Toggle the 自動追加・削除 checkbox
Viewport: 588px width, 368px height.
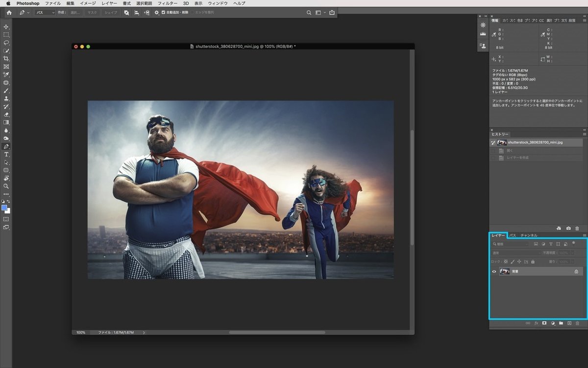pyautogui.click(x=163, y=12)
